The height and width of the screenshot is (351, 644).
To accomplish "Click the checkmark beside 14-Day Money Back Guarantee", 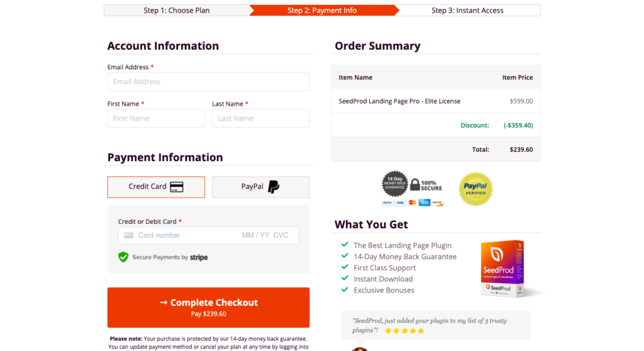I will 345,255.
